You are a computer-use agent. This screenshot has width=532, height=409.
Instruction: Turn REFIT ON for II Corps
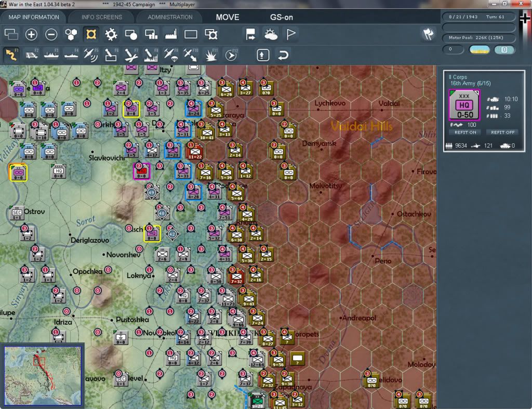(x=465, y=133)
